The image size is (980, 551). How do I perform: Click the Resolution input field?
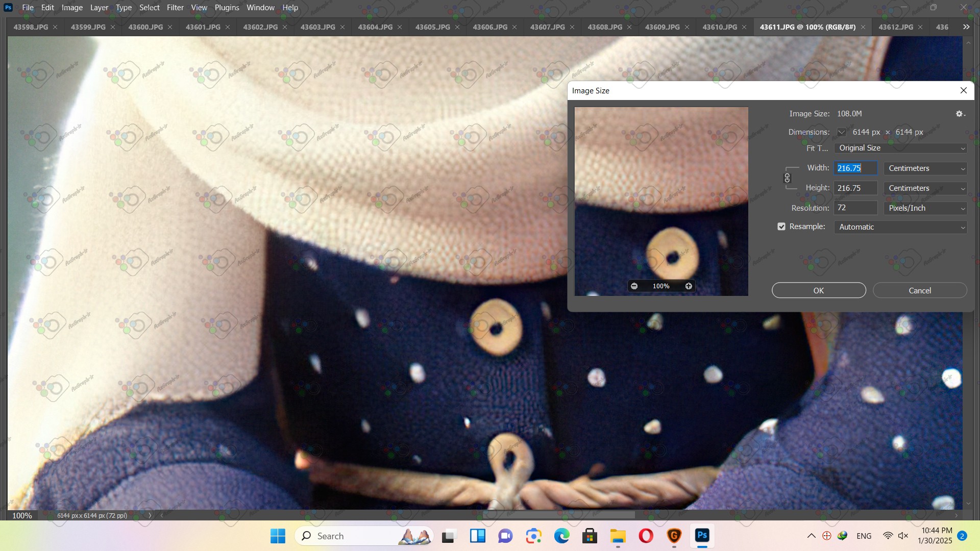[x=855, y=208]
